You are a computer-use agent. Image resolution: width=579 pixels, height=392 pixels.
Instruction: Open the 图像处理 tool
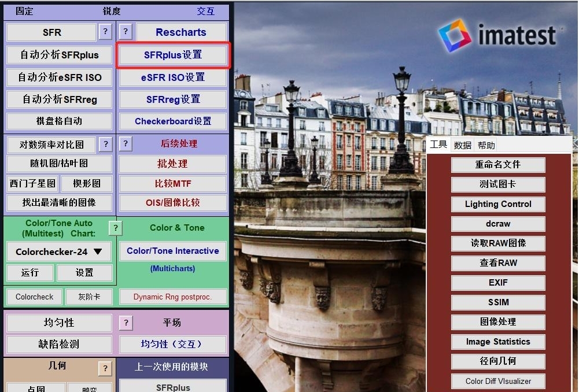click(x=498, y=321)
